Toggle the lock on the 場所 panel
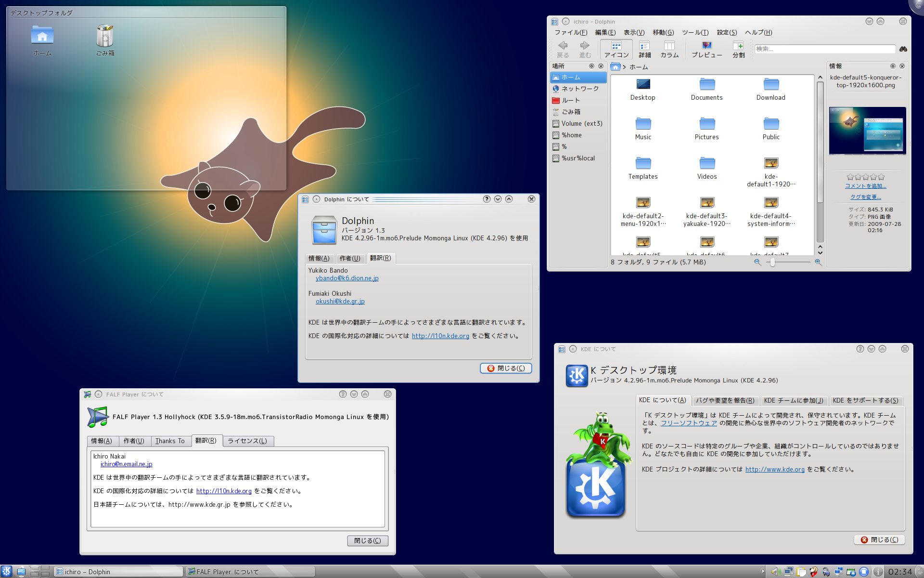 591,66
